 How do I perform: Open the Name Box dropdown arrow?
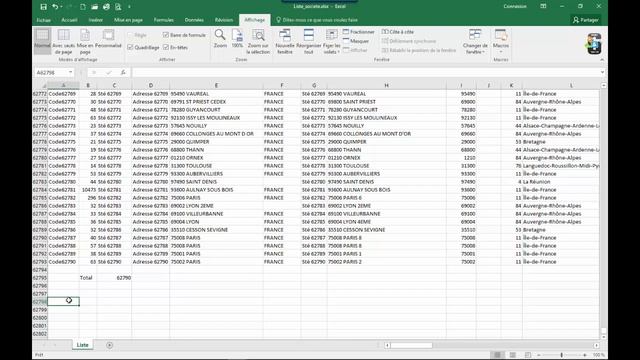coord(71,72)
